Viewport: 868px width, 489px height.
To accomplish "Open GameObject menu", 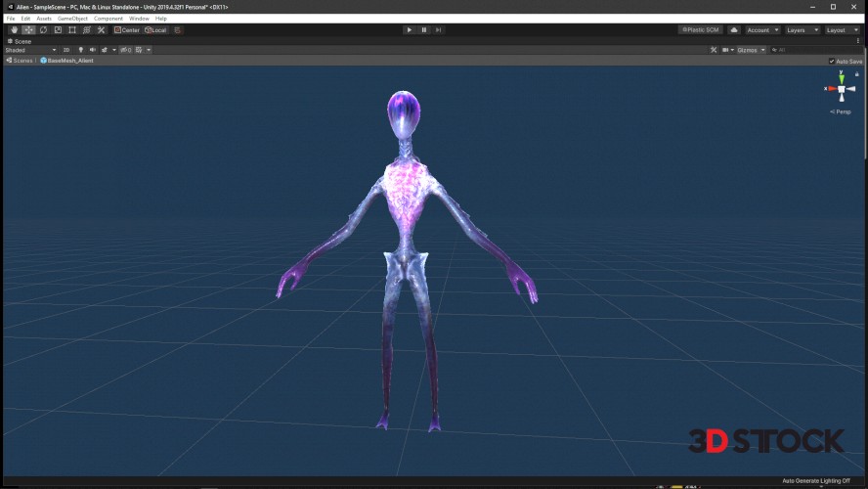I will [x=72, y=19].
